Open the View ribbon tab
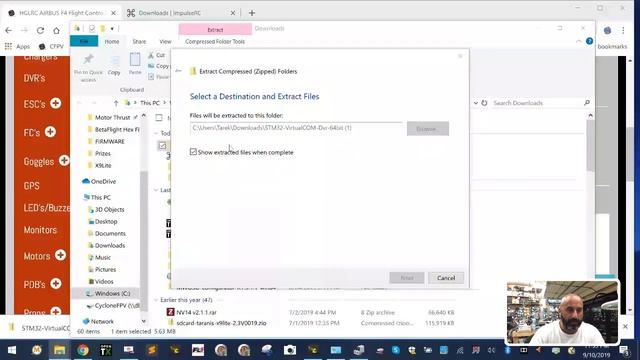Viewport: 640px width, 360px height. pyautogui.click(x=165, y=42)
